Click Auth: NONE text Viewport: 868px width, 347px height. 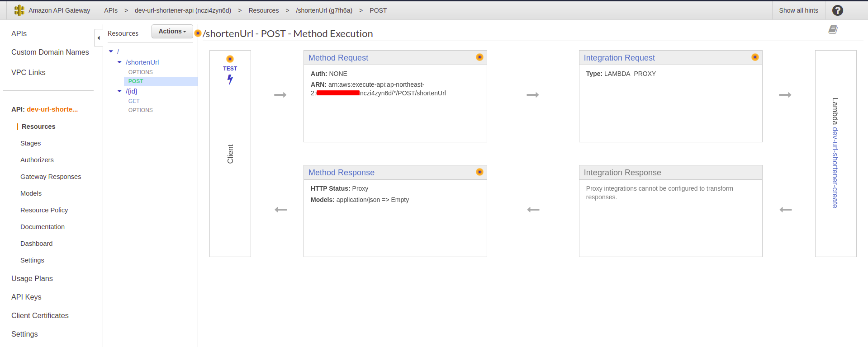point(329,74)
